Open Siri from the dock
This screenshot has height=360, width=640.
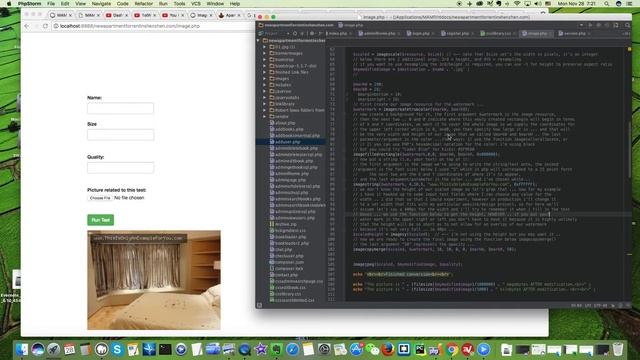click(x=38, y=349)
